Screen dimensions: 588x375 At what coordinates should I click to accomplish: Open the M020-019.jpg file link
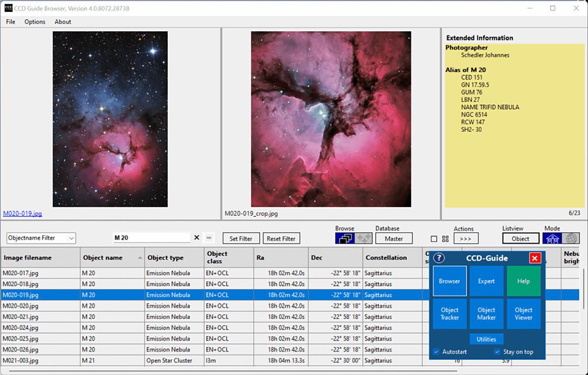(22, 213)
